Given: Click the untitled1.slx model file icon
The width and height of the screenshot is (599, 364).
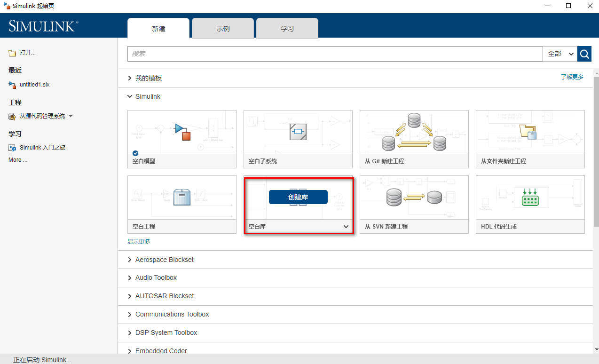Looking at the screenshot, I should point(12,85).
